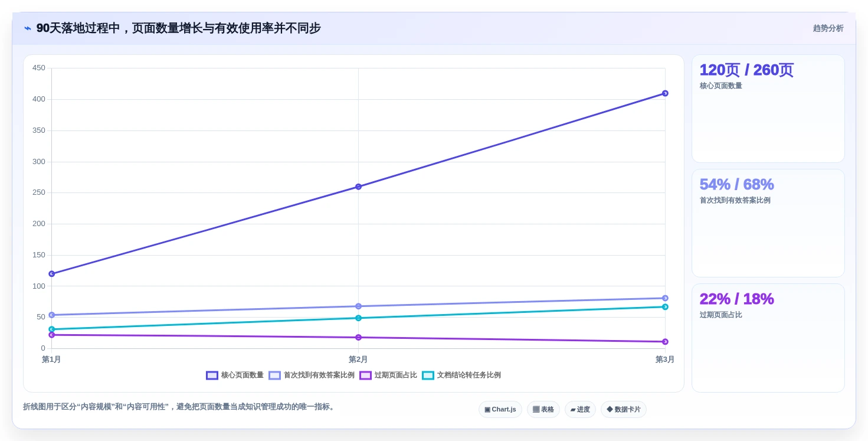Click the title 90天落地过程中 heading

178,28
